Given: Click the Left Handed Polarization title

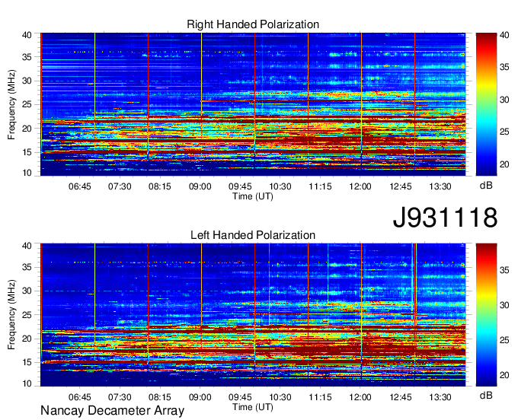Looking at the screenshot, I should pyautogui.click(x=253, y=235).
